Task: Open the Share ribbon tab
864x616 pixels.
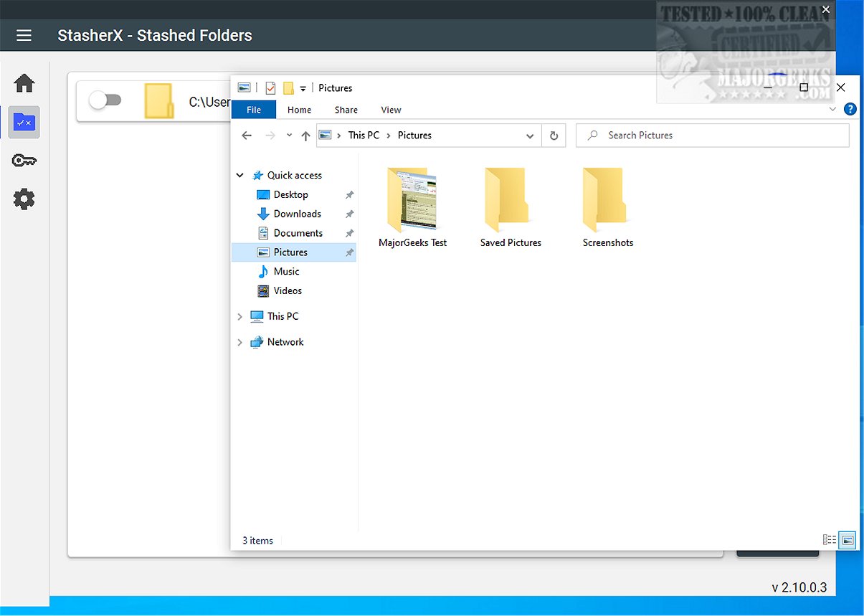Action: pyautogui.click(x=346, y=110)
